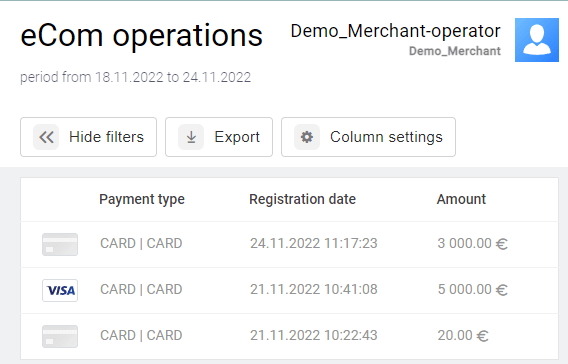The width and height of the screenshot is (568, 364).
Task: Sort by Registration date column header
Action: point(302,199)
